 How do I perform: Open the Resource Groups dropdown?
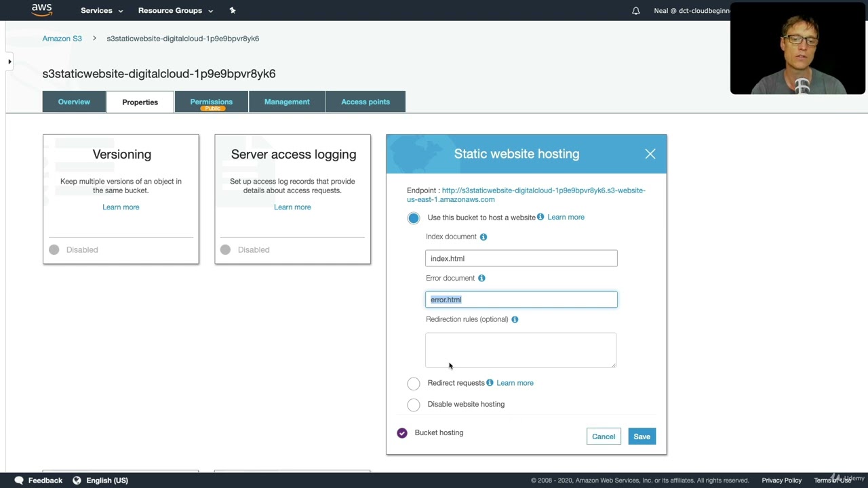(x=176, y=11)
